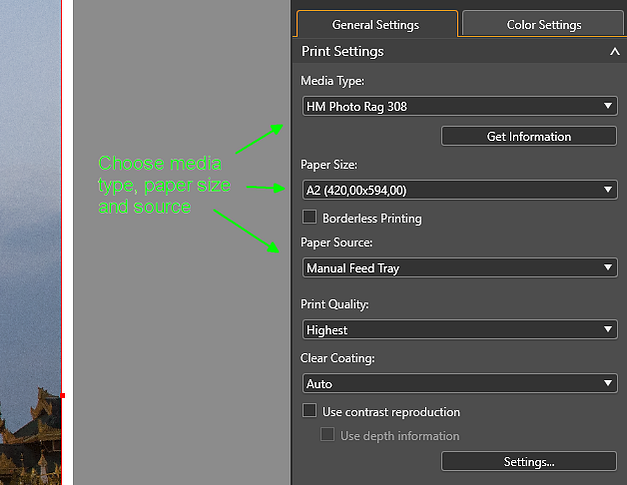Click the Clear Coating dropdown arrow
The height and width of the screenshot is (485, 627).
coord(608,383)
